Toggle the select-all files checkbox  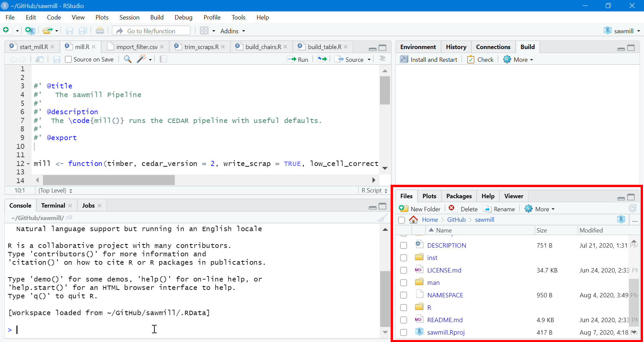pyautogui.click(x=401, y=220)
